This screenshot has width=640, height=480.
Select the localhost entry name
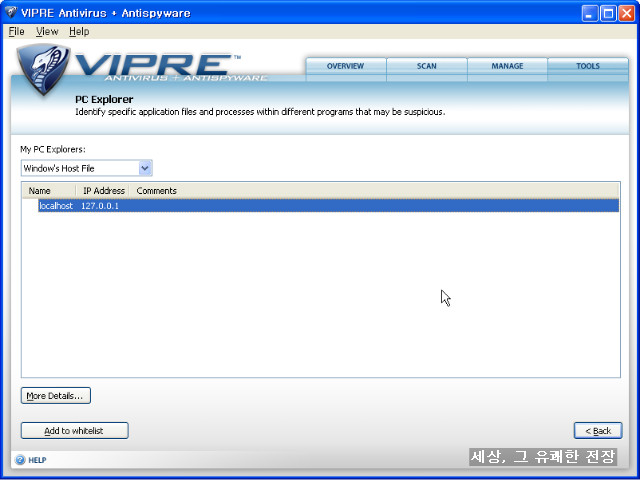56,206
